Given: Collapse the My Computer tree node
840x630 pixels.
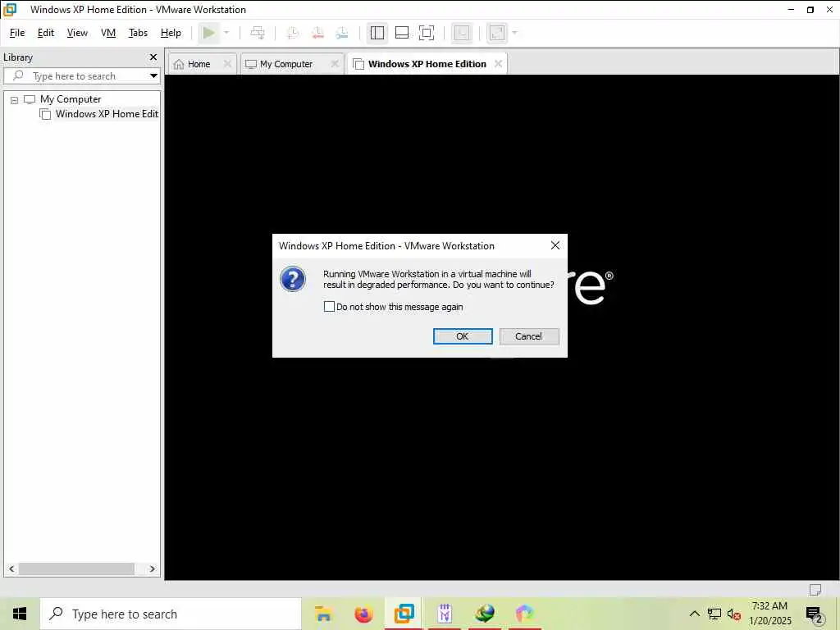Looking at the screenshot, I should coord(15,99).
